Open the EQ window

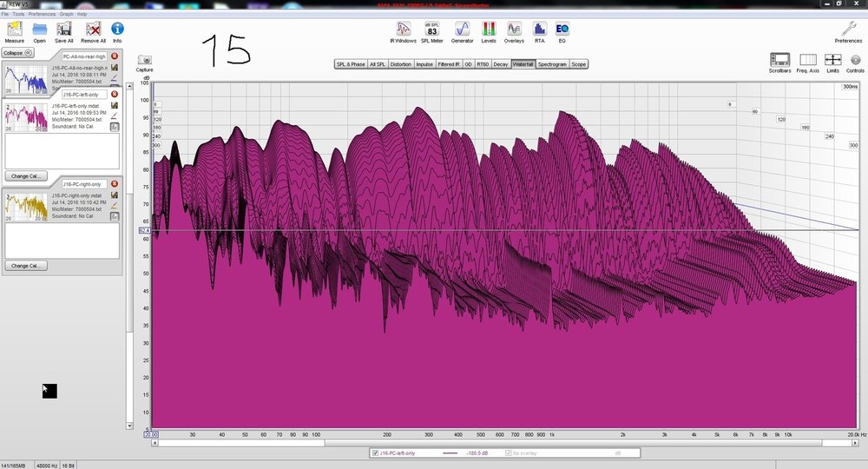(562, 32)
